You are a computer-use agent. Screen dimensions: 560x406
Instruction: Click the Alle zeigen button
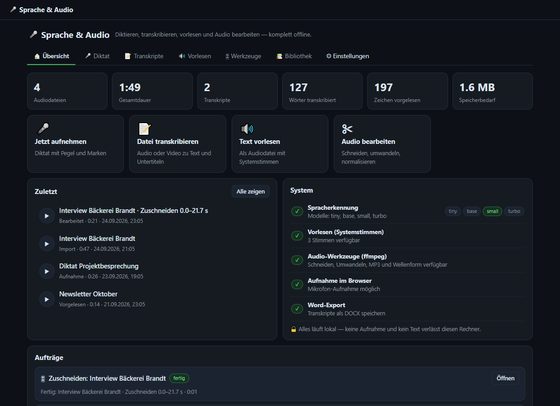click(x=251, y=191)
